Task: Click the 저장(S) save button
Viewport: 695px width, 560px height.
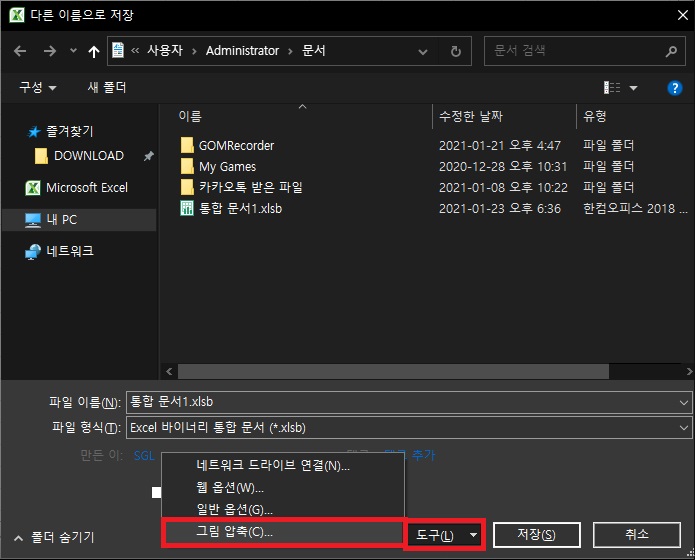Action: [536, 535]
